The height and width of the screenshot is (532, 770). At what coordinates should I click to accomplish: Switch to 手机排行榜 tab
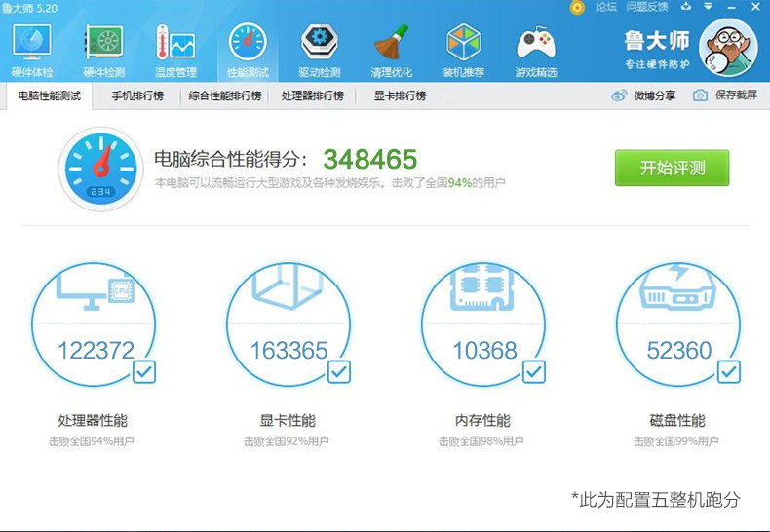137,95
